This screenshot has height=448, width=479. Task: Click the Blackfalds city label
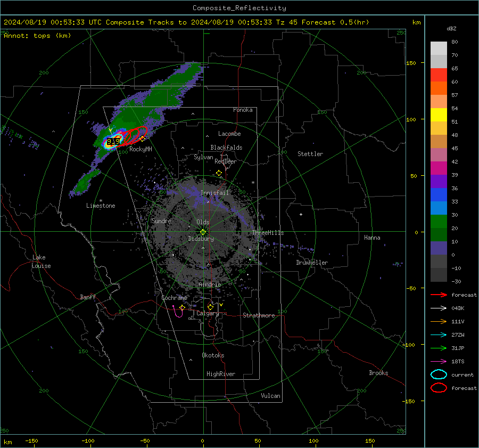(x=226, y=148)
